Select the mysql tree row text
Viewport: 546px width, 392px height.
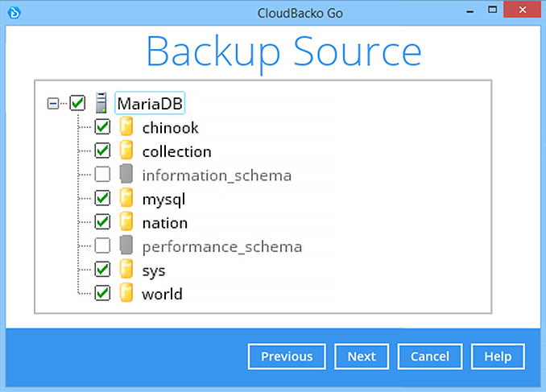click(x=163, y=200)
